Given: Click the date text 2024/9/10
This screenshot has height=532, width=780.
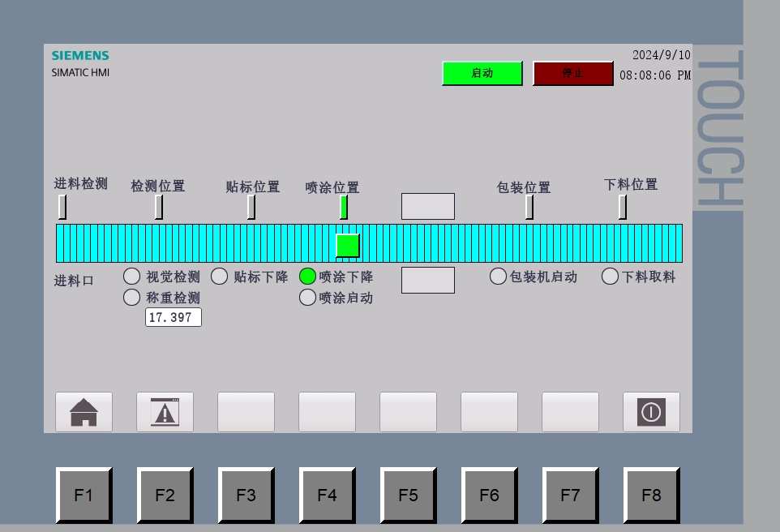Looking at the screenshot, I should pyautogui.click(x=661, y=55).
